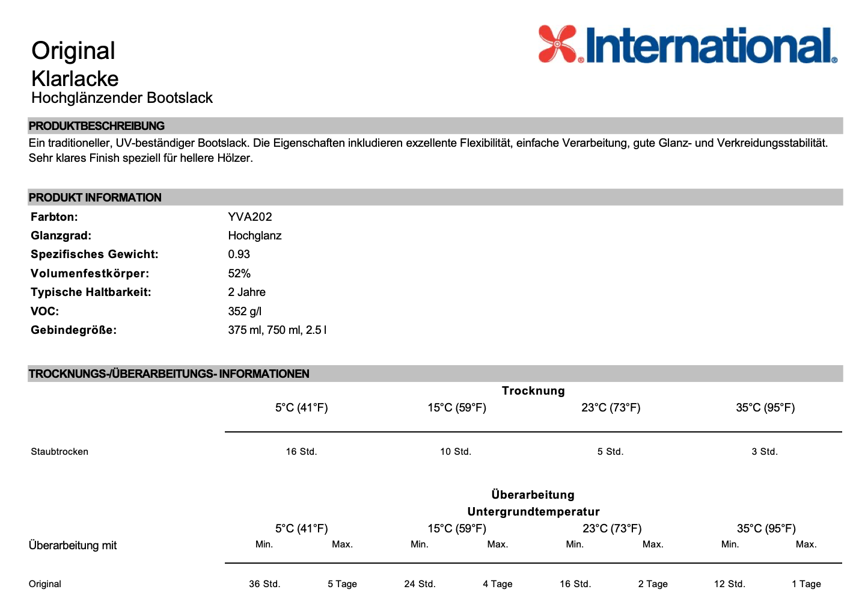868x610 pixels.
Task: Click the Glanzgrad value Hochglanz
Action: tap(255, 236)
